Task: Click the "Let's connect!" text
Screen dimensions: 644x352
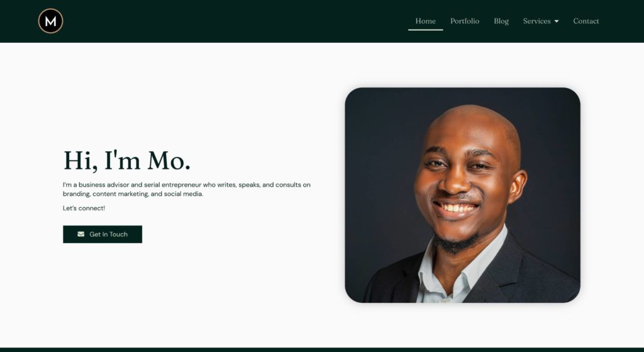Action: coord(84,208)
